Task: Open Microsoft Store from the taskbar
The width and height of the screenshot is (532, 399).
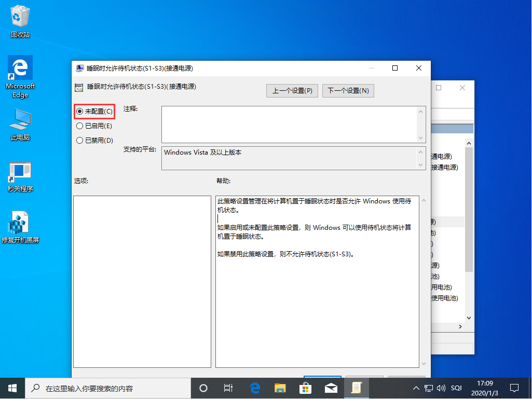Action: point(306,388)
